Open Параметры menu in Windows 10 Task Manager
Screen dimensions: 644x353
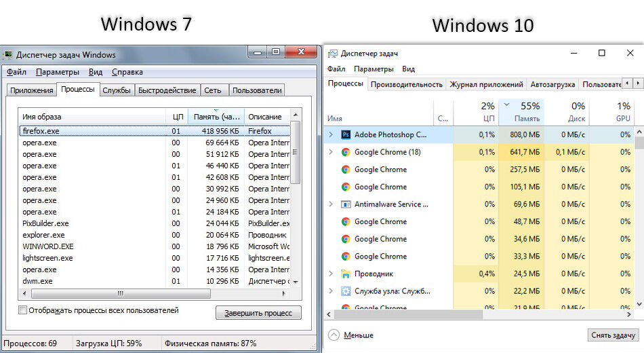click(x=374, y=69)
